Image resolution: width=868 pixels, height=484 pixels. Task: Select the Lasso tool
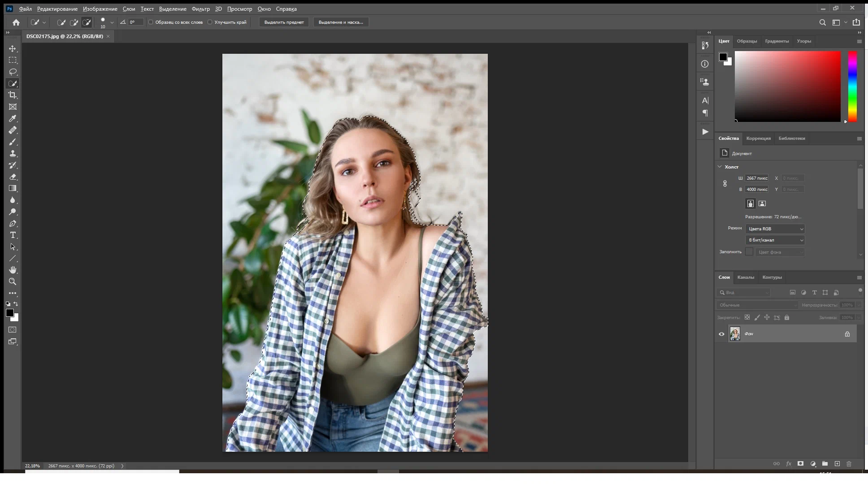pyautogui.click(x=13, y=72)
